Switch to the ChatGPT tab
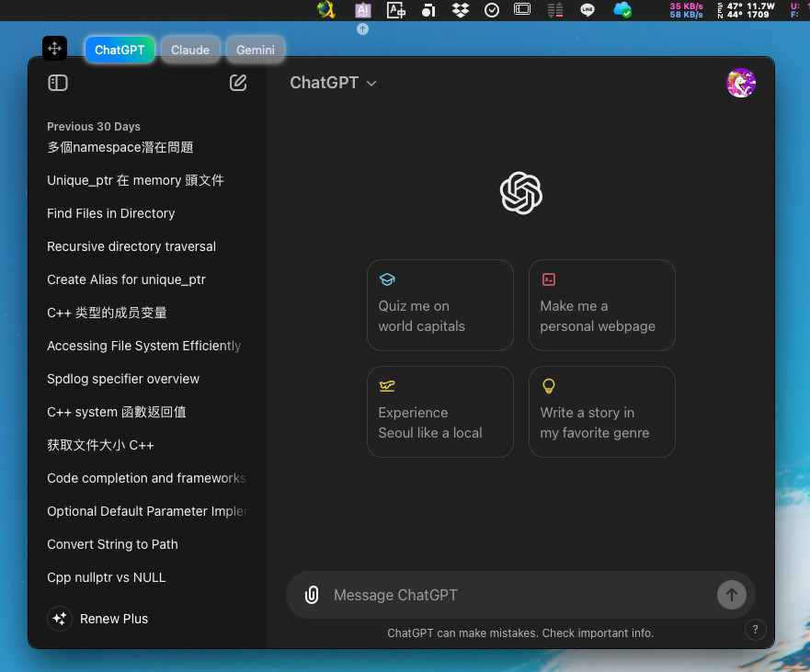The image size is (810, 672). pos(120,51)
